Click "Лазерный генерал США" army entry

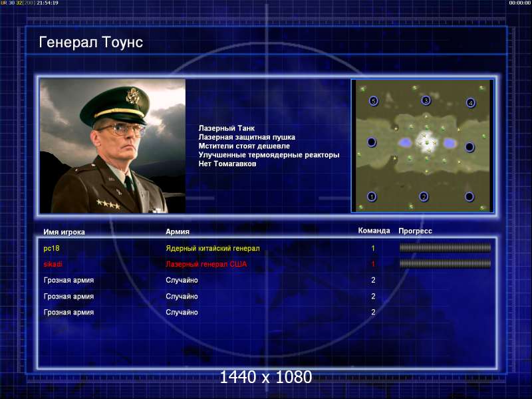(206, 264)
